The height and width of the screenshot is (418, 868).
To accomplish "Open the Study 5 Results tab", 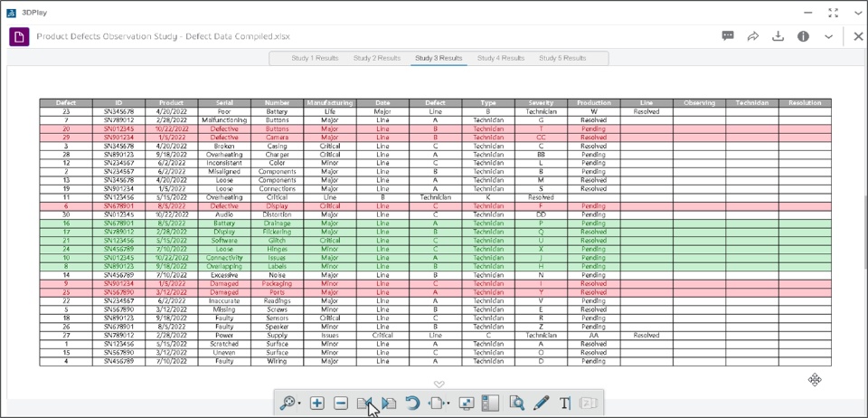I will click(562, 58).
